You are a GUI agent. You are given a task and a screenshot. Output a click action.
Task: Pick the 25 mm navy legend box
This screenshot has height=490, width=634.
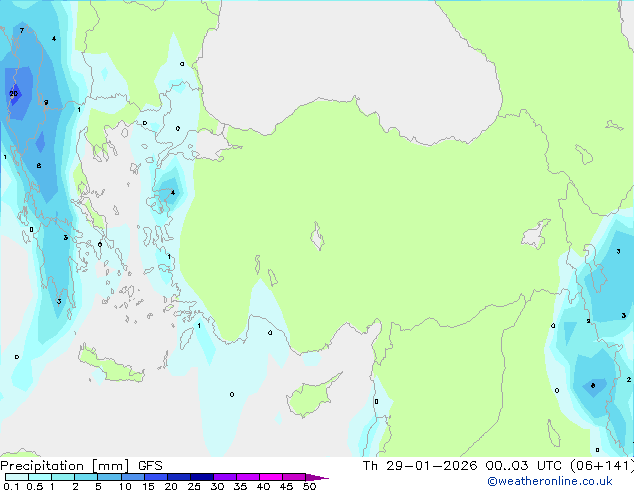coord(202,477)
